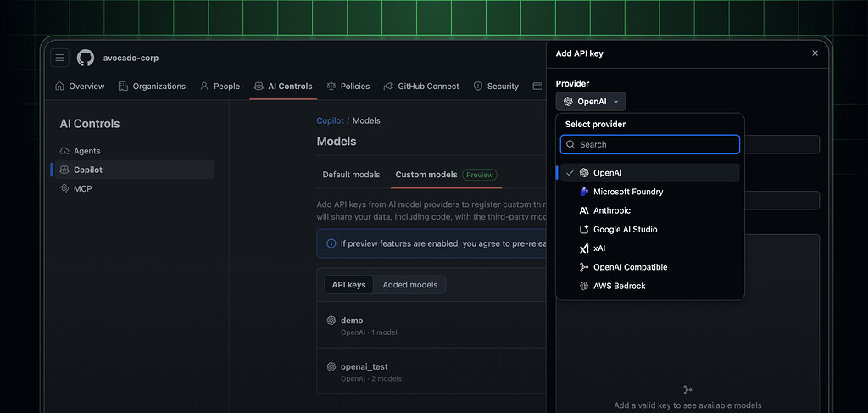Click the home icon beside Overview

(60, 87)
